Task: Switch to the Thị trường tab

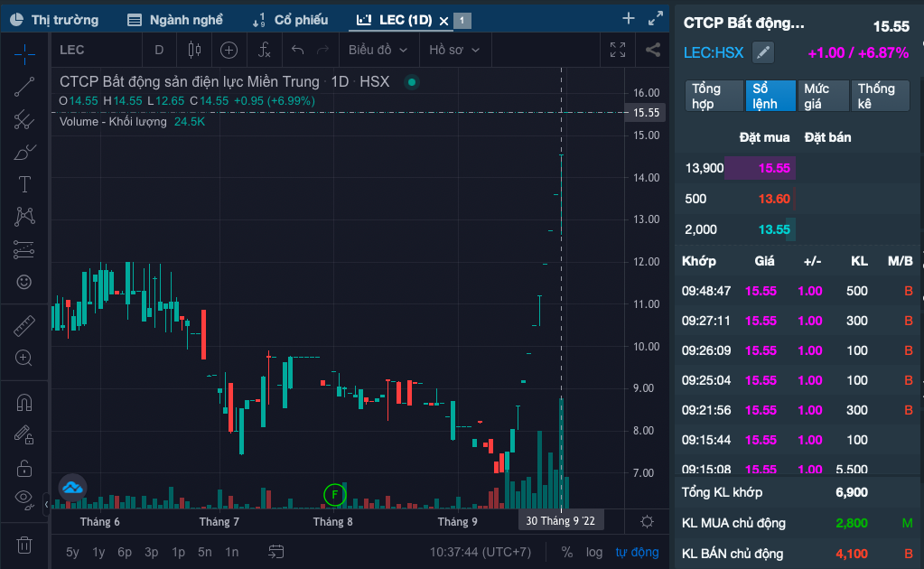Action: pyautogui.click(x=55, y=19)
